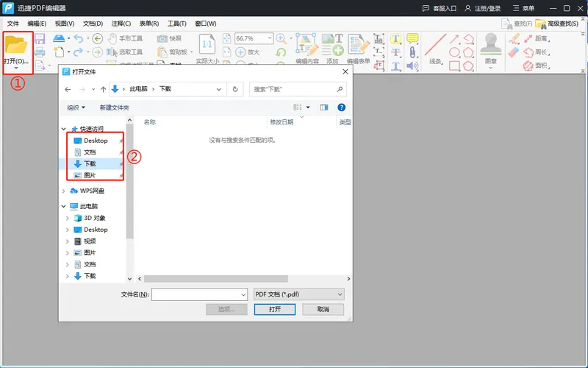Click the Open (打开) folder icon
588x368 pixels.
[x=16, y=45]
